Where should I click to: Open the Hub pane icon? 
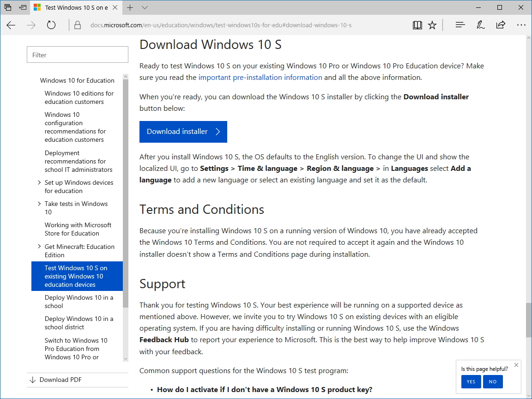pyautogui.click(x=460, y=25)
